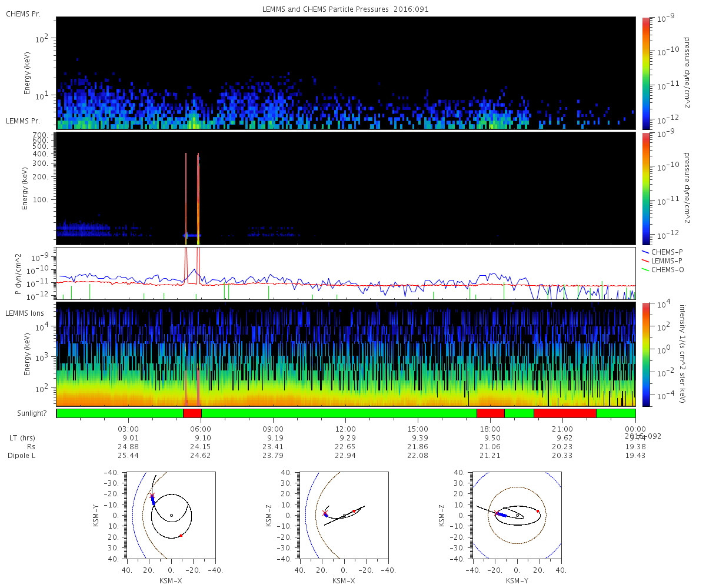This screenshot has height=588, width=706.
Task: Click the 06:00 time axis label
Action: [x=201, y=428]
